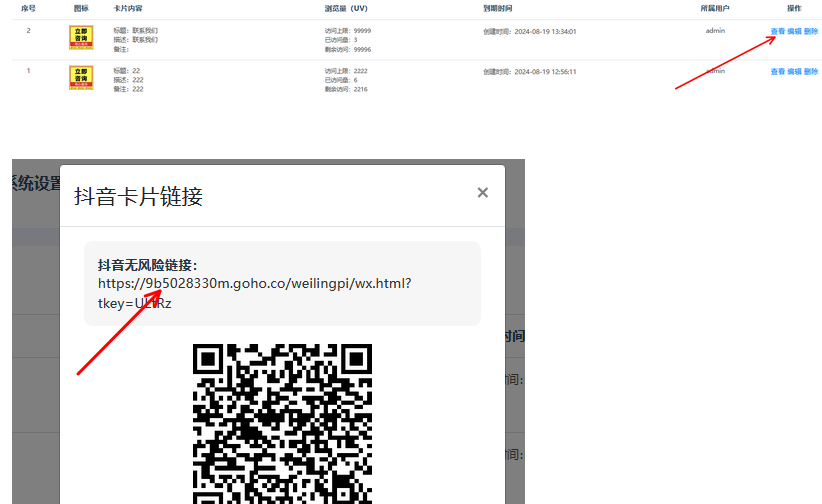Click the 抖音无风险链接 label
Screen dimensions: 822x504
click(x=147, y=265)
